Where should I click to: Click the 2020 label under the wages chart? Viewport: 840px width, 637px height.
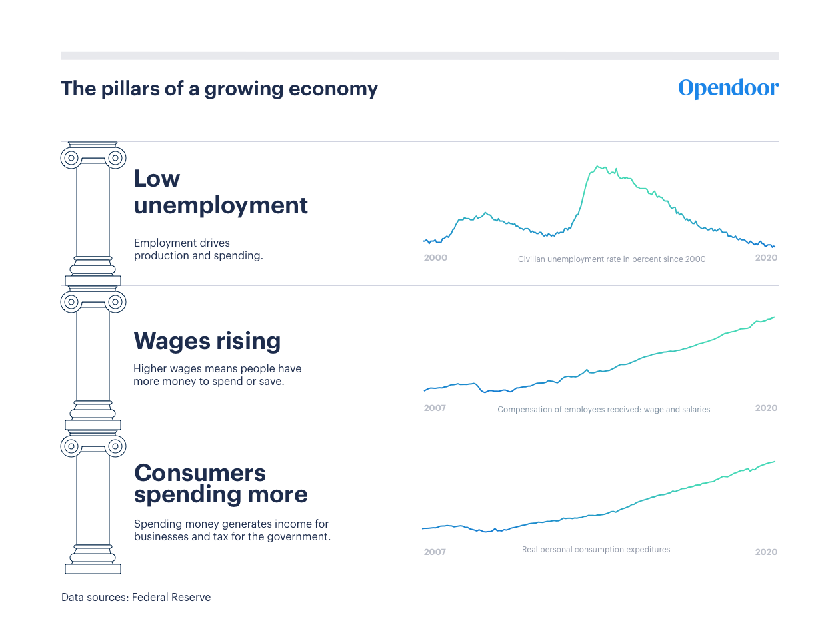tap(766, 408)
